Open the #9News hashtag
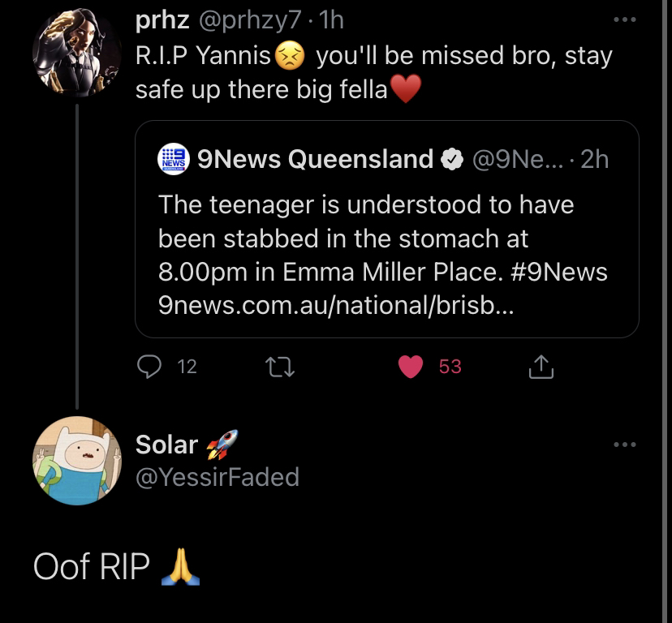Viewport: 672px width, 623px height. [562, 272]
